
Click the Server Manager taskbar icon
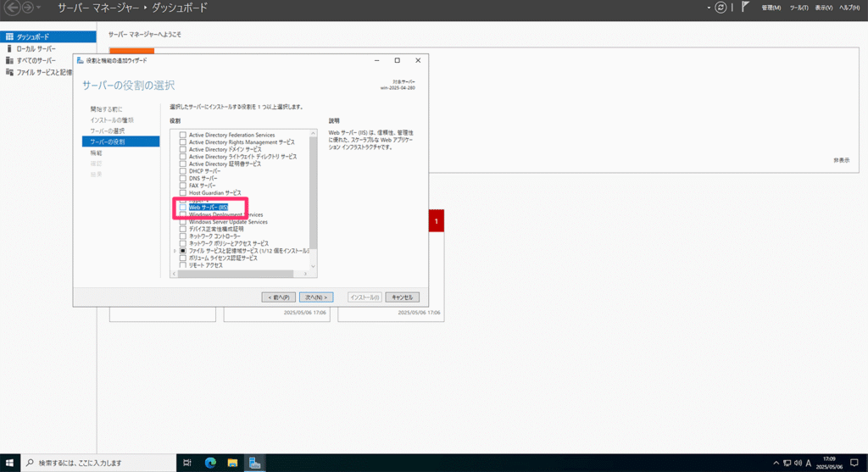pos(253,463)
